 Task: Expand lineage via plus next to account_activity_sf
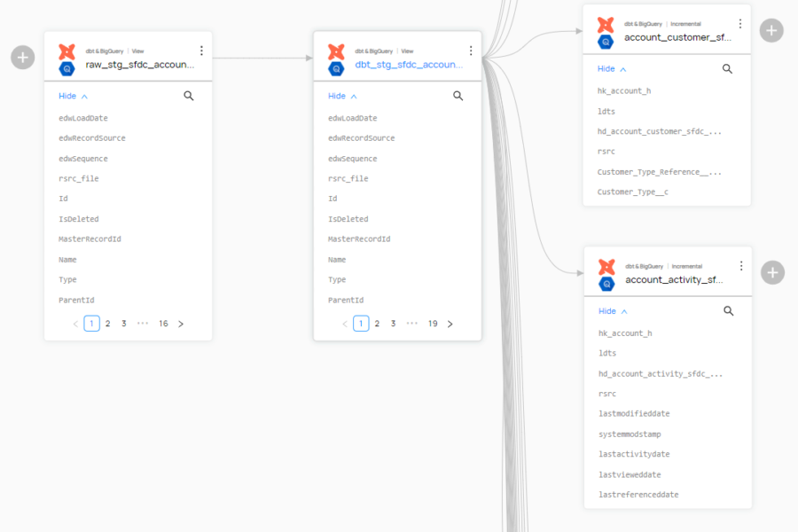(771, 272)
